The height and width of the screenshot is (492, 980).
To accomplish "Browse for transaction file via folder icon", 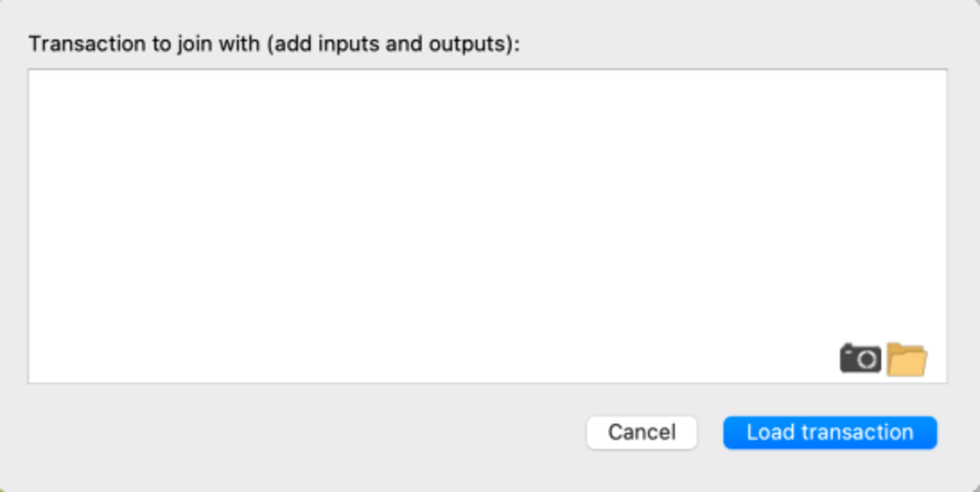I will 906,359.
